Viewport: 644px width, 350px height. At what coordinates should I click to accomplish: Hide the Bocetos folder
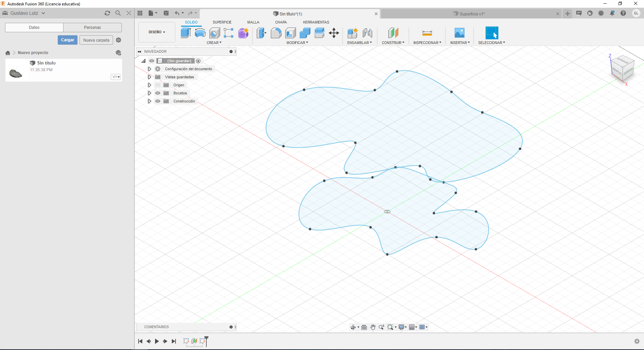click(x=158, y=93)
